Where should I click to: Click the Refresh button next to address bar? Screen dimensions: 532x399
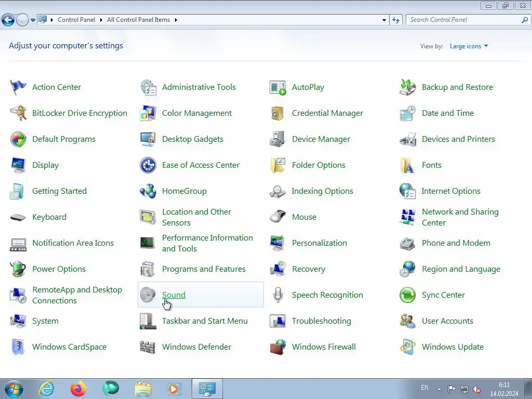396,20
